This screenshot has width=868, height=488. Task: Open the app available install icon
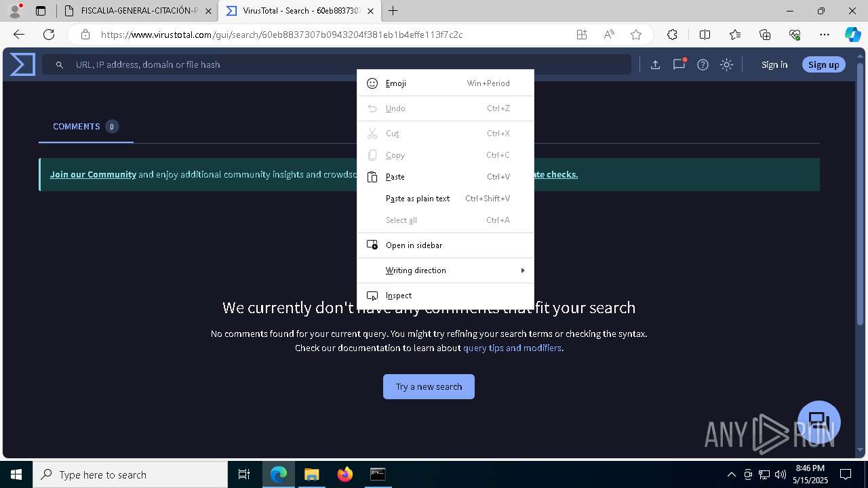tap(581, 35)
